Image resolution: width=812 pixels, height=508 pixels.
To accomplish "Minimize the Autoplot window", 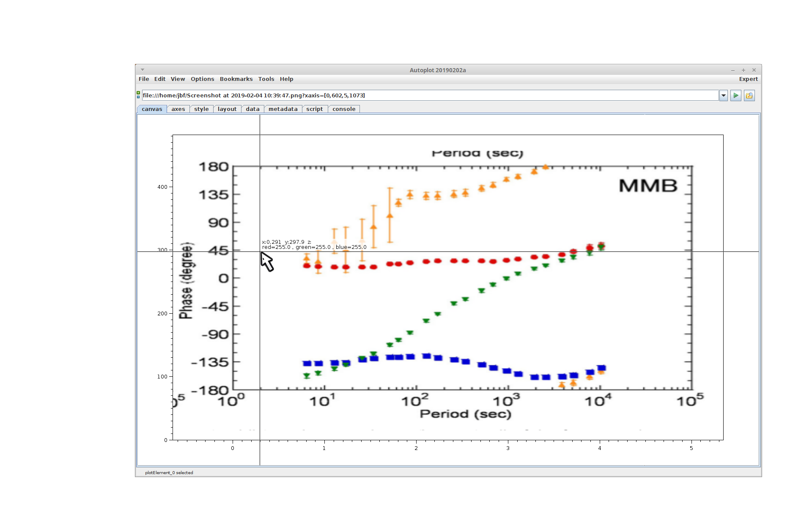I will (733, 70).
